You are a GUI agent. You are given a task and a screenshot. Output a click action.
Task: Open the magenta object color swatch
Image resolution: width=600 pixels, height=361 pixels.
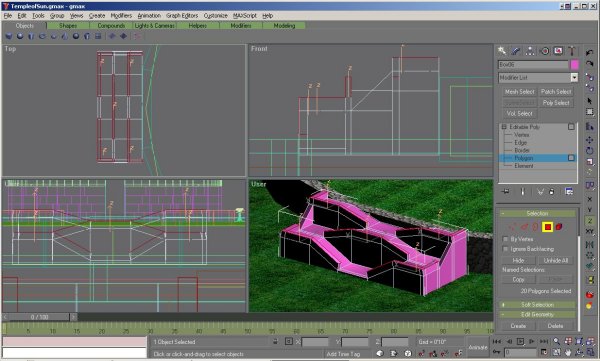pyautogui.click(x=574, y=65)
